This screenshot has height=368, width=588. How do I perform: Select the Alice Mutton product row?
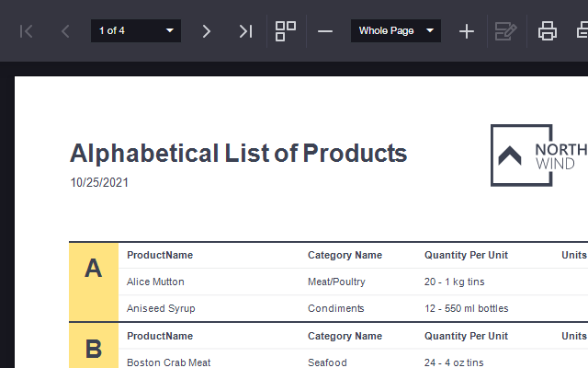pyautogui.click(x=155, y=282)
